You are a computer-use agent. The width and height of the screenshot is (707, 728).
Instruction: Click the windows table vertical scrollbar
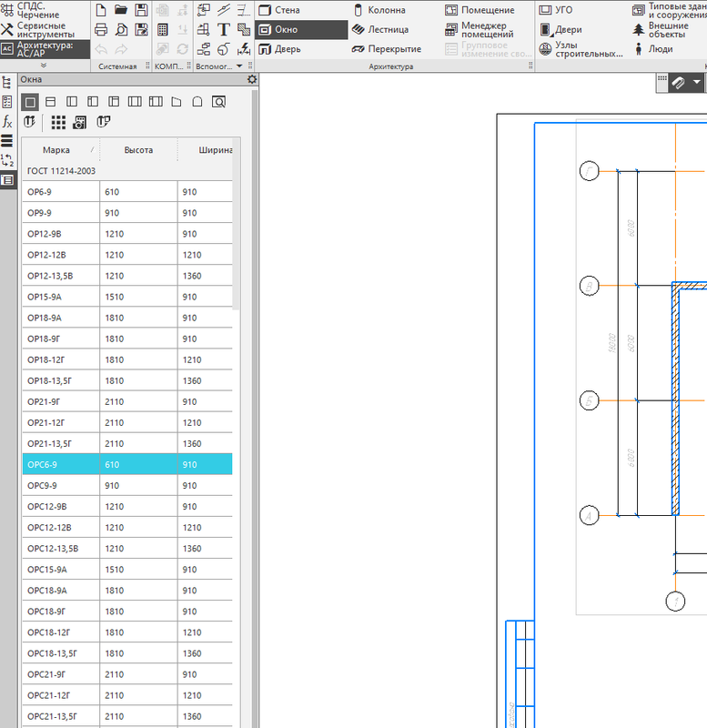pyautogui.click(x=237, y=224)
